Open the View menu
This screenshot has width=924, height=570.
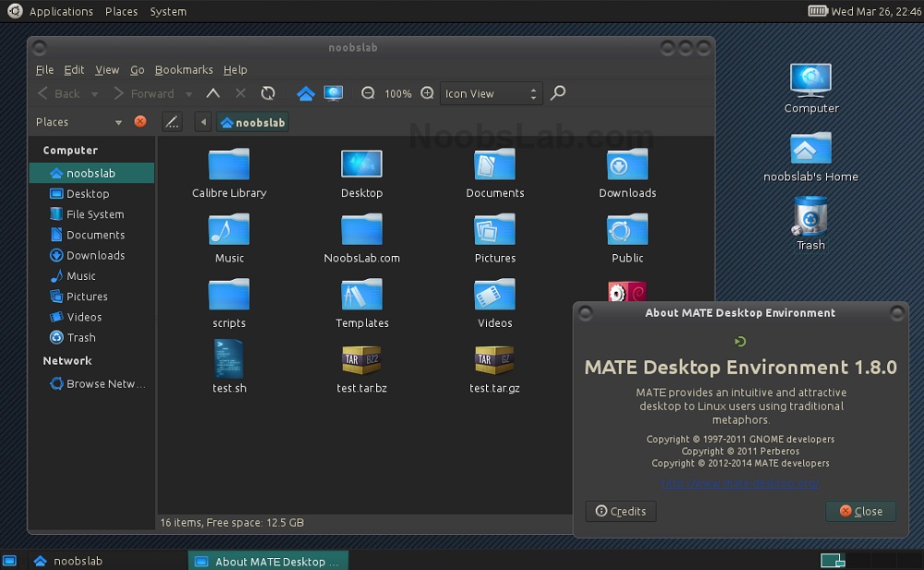click(106, 69)
